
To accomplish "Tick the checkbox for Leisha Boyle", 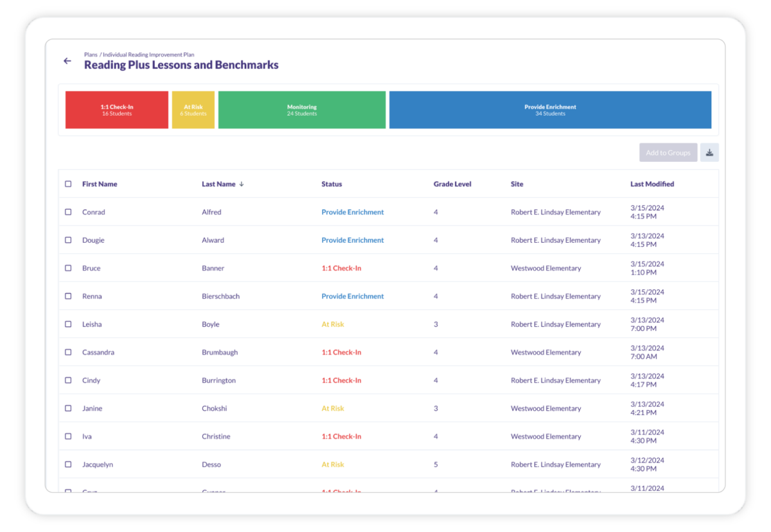I will (69, 324).
